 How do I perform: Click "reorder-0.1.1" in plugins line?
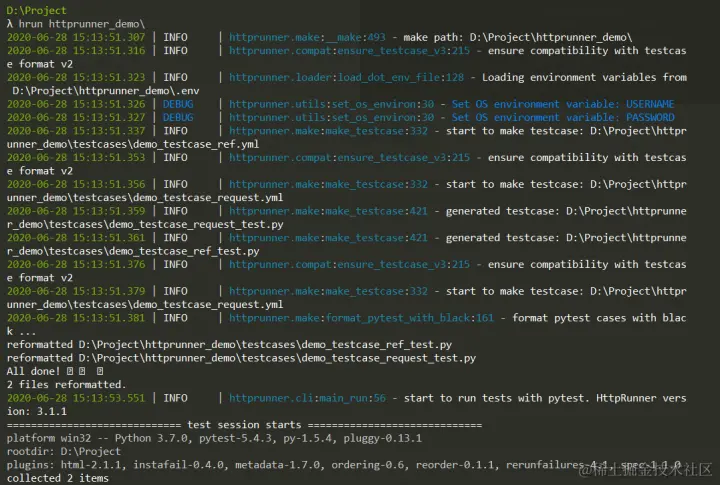tap(456, 465)
